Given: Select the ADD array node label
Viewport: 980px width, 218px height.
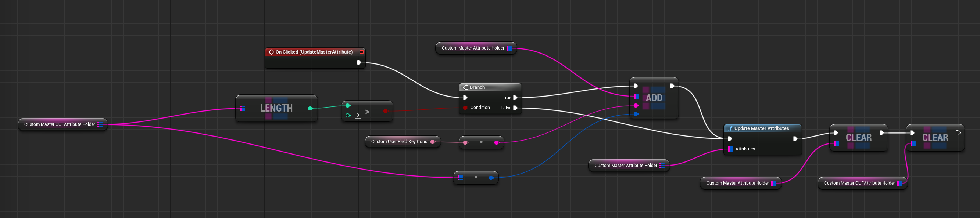Looking at the screenshot, I should tap(654, 98).
